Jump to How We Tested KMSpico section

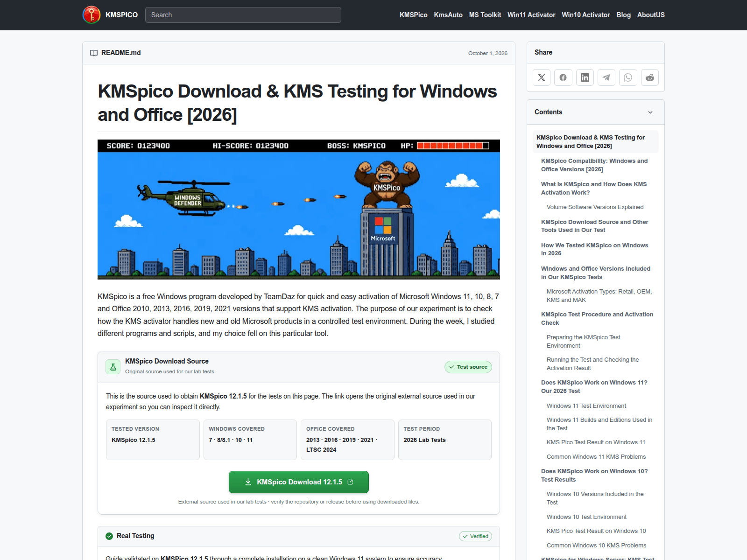coord(594,249)
